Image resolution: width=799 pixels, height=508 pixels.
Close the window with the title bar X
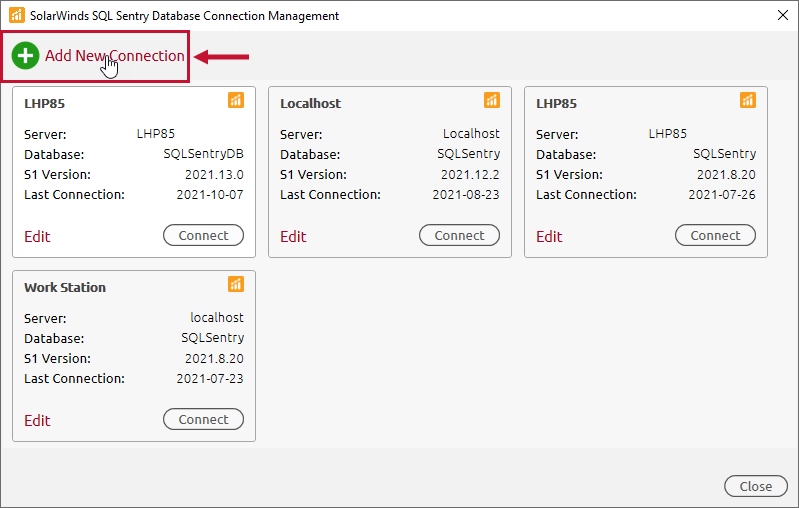tap(783, 15)
